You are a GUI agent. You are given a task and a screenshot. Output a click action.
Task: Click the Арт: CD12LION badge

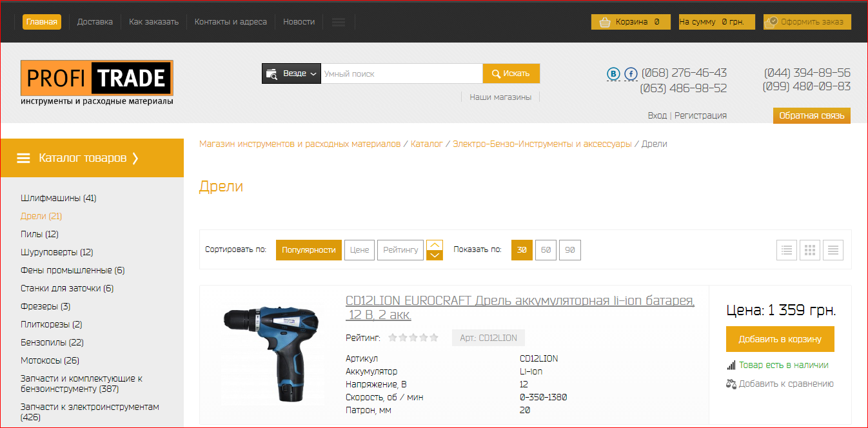coord(489,338)
